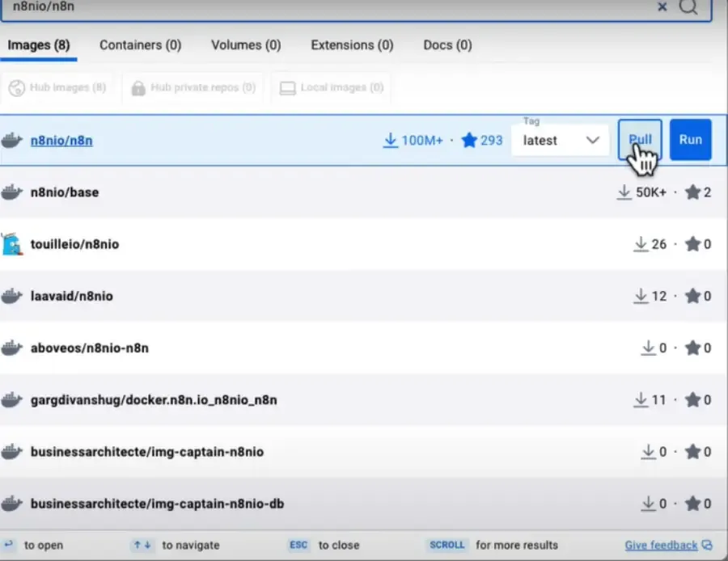Viewport: 728px width, 561px height.
Task: Select the laavaid/n8nio result
Action: pos(363,296)
